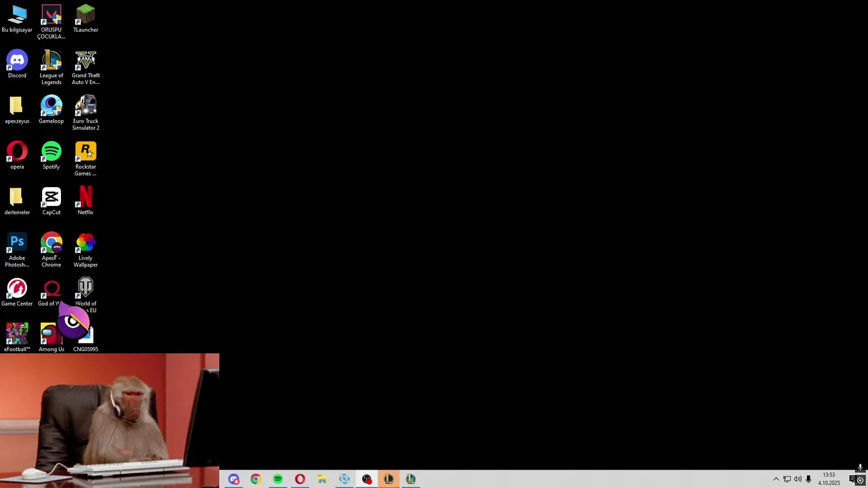Viewport: 868px width, 488px height.
Task: Open the network status tray icon
Action: click(787, 479)
